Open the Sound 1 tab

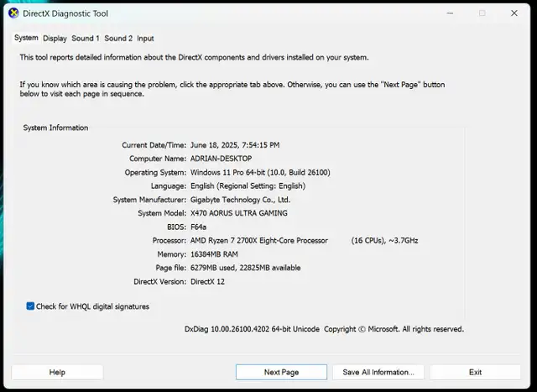coord(86,39)
